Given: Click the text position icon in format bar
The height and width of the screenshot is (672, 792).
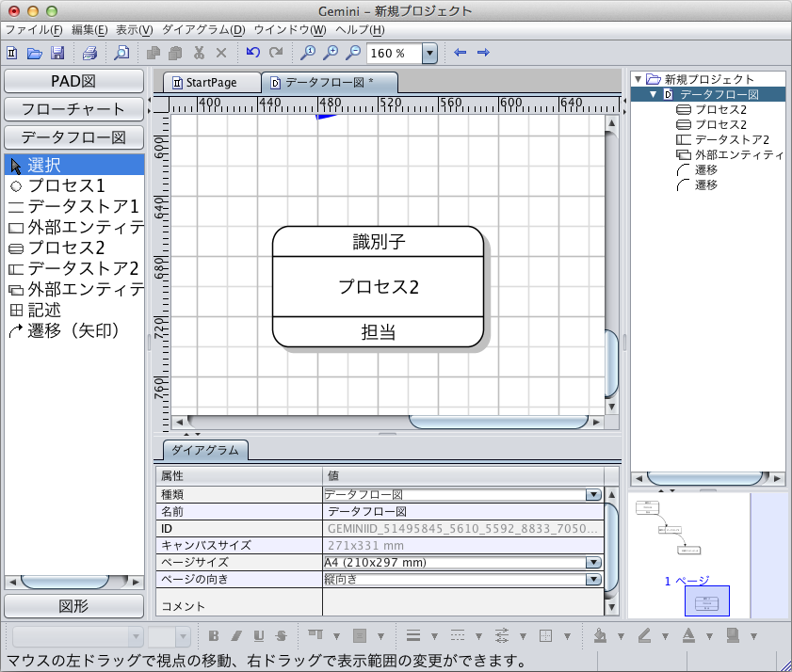Looking at the screenshot, I should 315,635.
